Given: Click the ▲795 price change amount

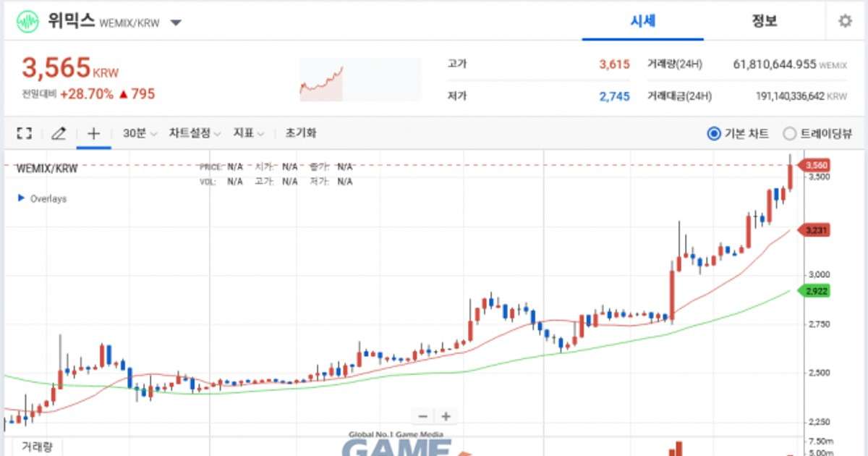Looking at the screenshot, I should (137, 94).
